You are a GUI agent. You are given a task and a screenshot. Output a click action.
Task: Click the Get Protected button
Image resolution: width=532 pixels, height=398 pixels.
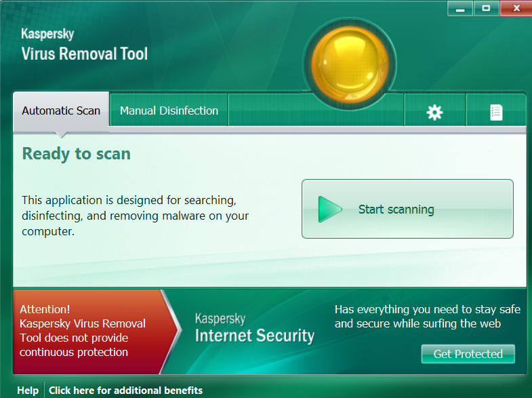pos(468,354)
